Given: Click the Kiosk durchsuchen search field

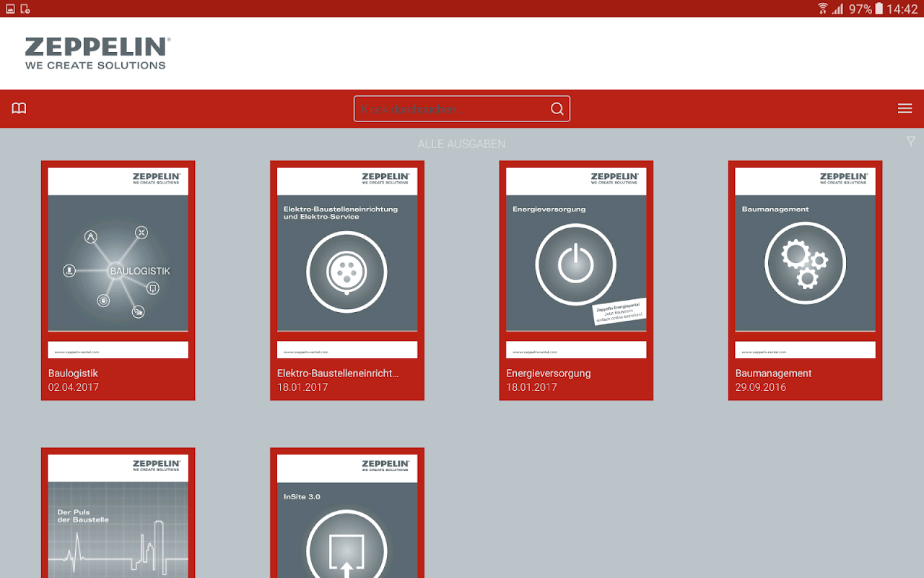Looking at the screenshot, I should pyautogui.click(x=462, y=109).
